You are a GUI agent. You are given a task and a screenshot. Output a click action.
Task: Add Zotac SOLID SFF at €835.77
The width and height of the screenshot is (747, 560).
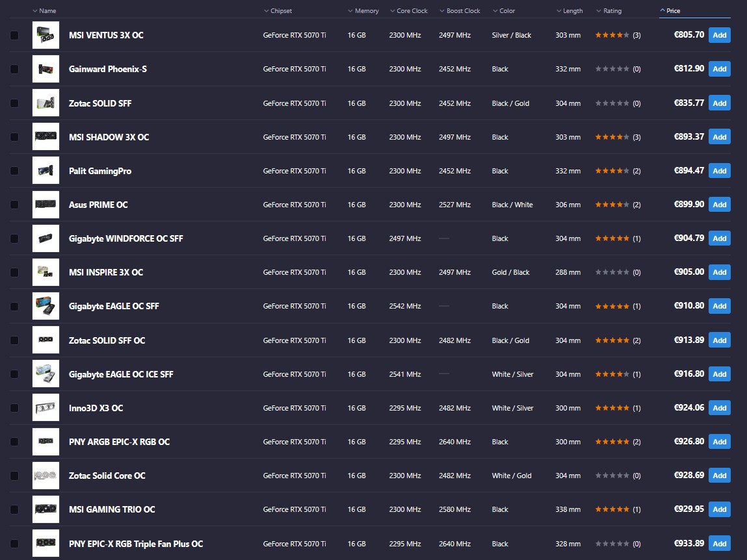pyautogui.click(x=719, y=103)
